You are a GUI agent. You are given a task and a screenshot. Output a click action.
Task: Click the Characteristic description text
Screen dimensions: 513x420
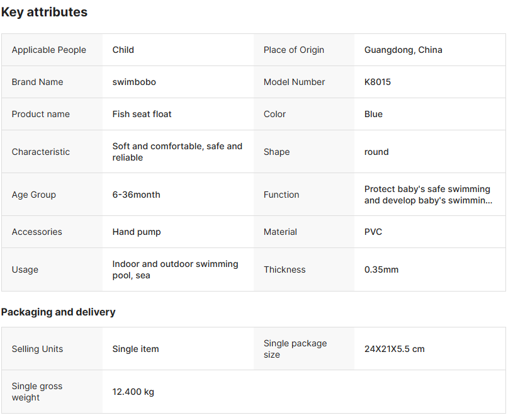click(x=177, y=152)
